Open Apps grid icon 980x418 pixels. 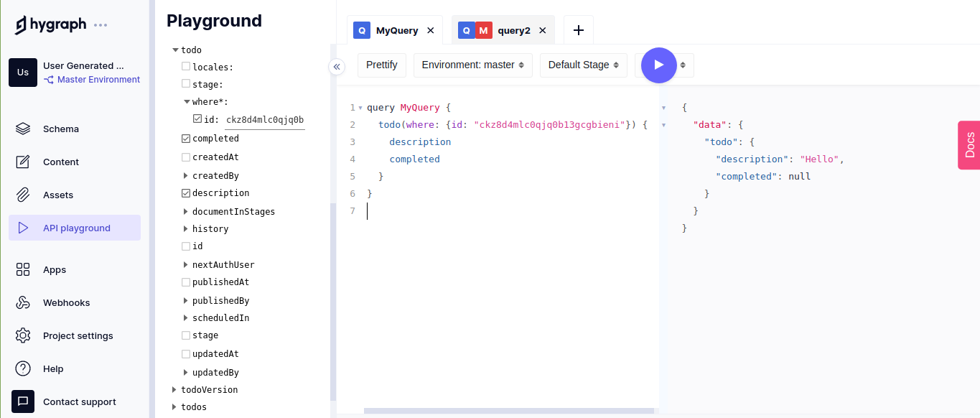point(23,270)
